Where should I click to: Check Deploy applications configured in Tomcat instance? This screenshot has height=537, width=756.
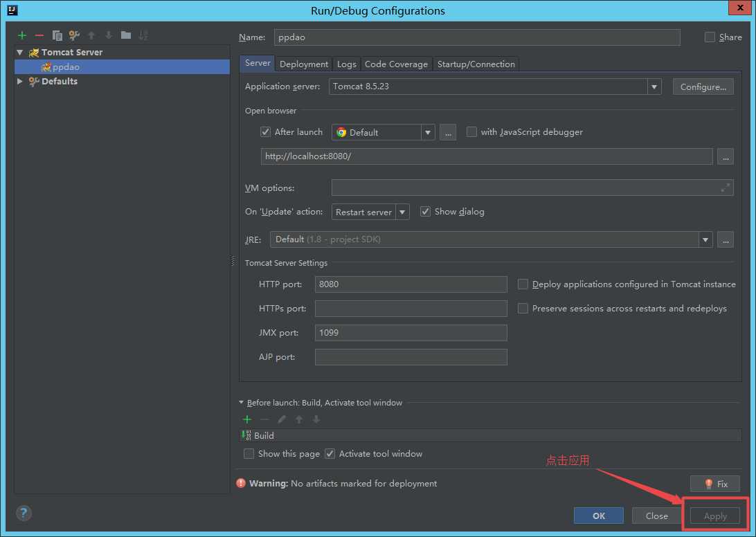coord(523,284)
